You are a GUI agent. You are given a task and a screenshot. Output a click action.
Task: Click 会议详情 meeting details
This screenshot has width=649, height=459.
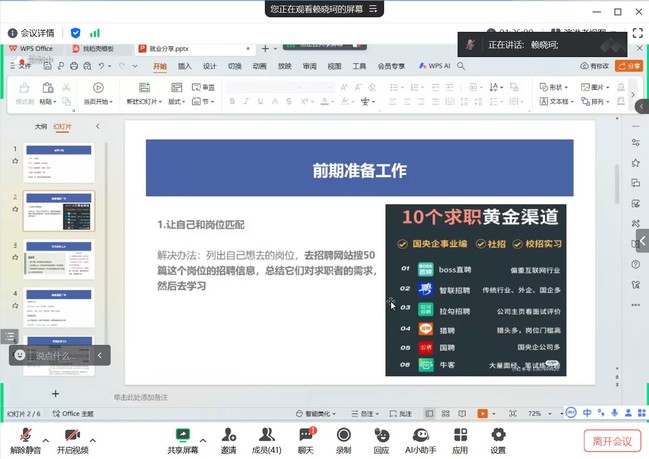31,33
